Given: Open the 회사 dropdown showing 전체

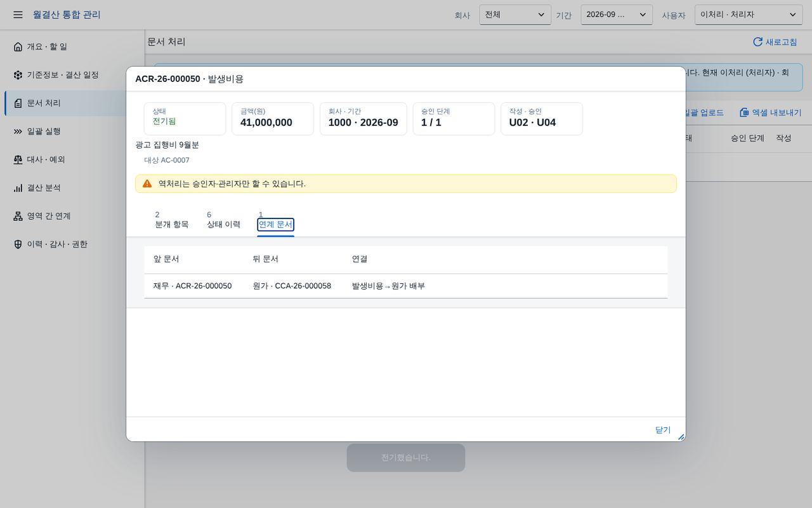Looking at the screenshot, I should pos(515,15).
